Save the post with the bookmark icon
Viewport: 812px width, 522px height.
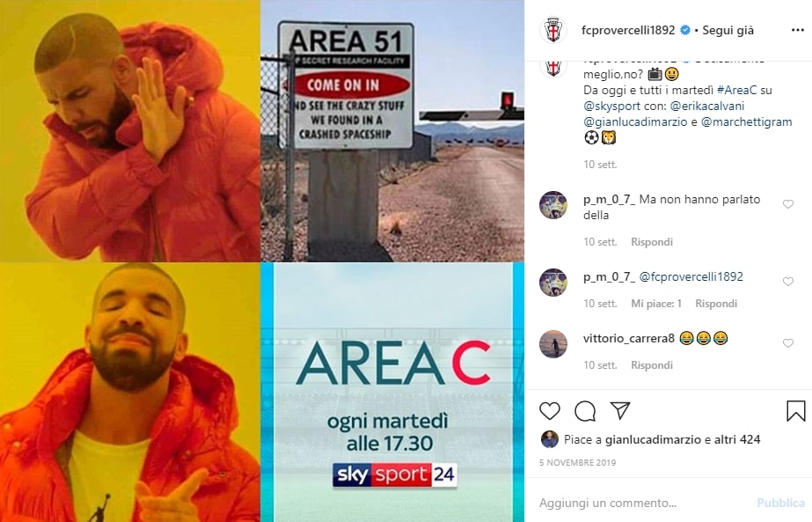coord(795,411)
